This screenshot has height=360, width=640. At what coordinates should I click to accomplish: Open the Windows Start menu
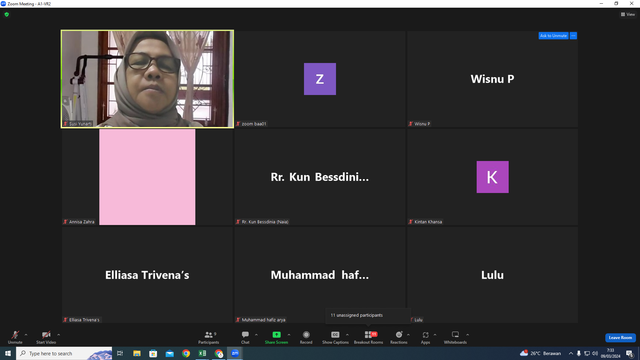pyautogui.click(x=8, y=353)
